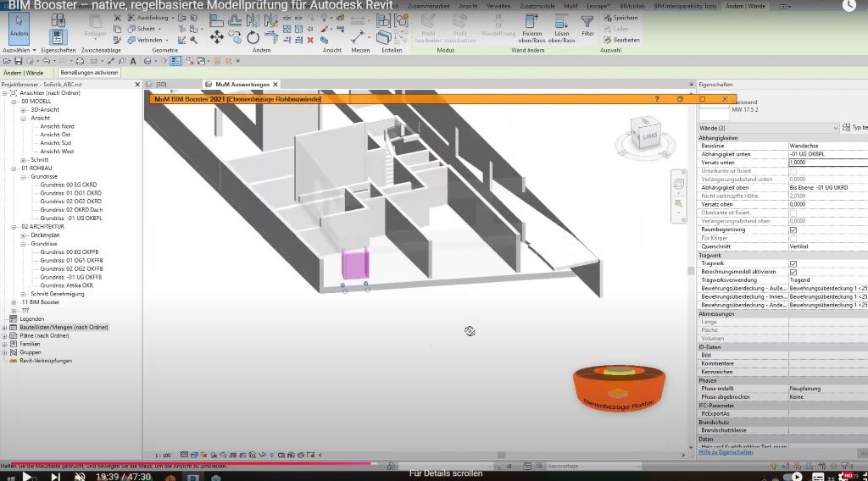
Task: Click the Versatz unten value field
Action: coord(826,162)
